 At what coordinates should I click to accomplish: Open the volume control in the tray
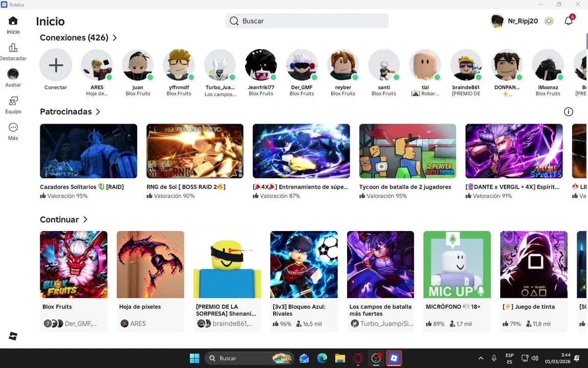[535, 358]
